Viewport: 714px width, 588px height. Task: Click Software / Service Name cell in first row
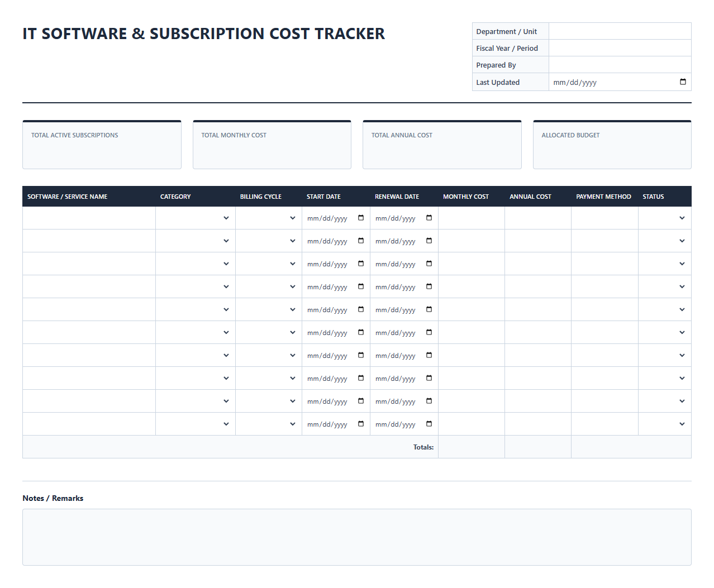point(89,218)
